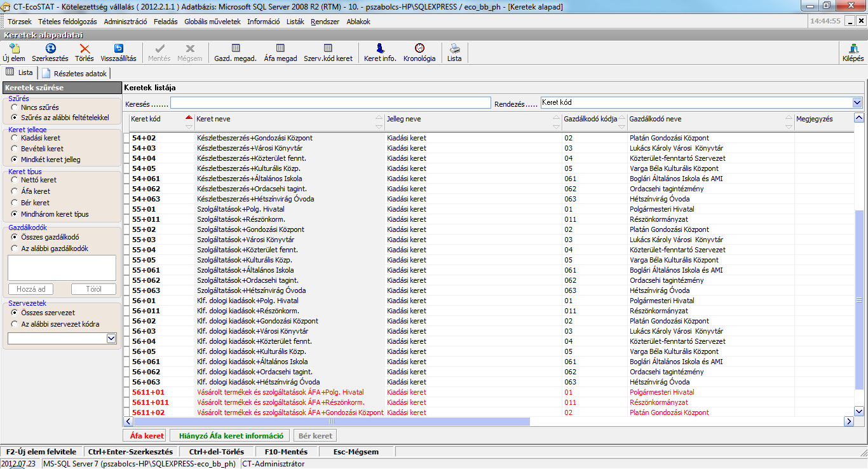Select Az alábbi szervezet kódra option
The width and height of the screenshot is (868, 469).
click(x=14, y=324)
